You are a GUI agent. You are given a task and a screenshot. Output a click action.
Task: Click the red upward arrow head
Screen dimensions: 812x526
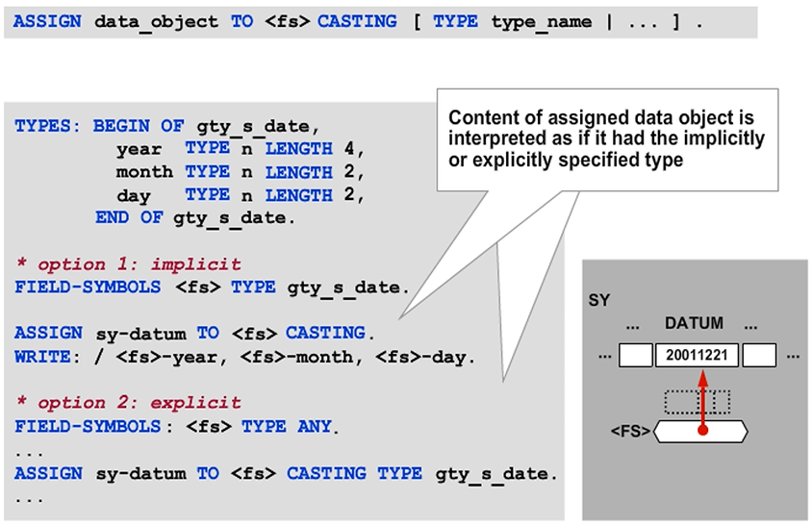pyautogui.click(x=703, y=375)
